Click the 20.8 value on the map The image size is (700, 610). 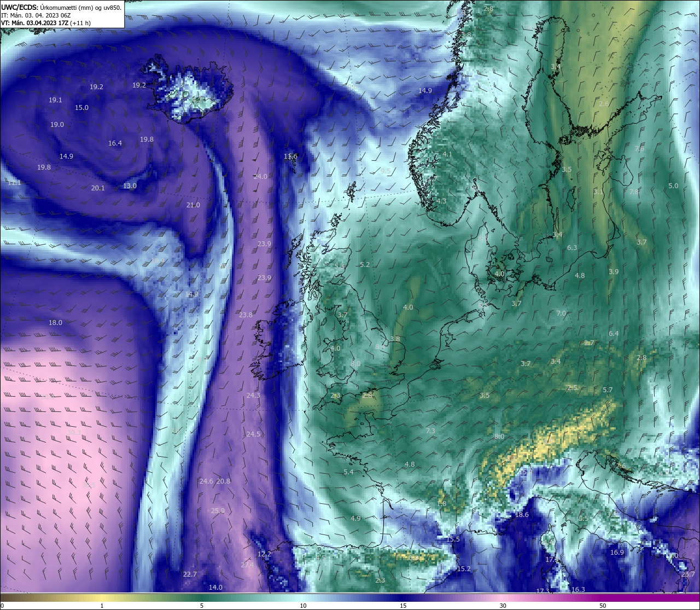pyautogui.click(x=223, y=481)
